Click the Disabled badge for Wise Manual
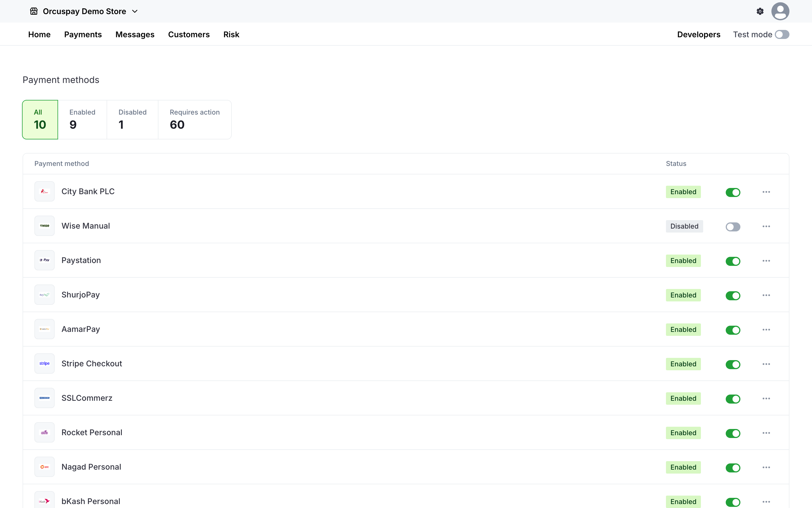812x508 pixels. (x=684, y=226)
